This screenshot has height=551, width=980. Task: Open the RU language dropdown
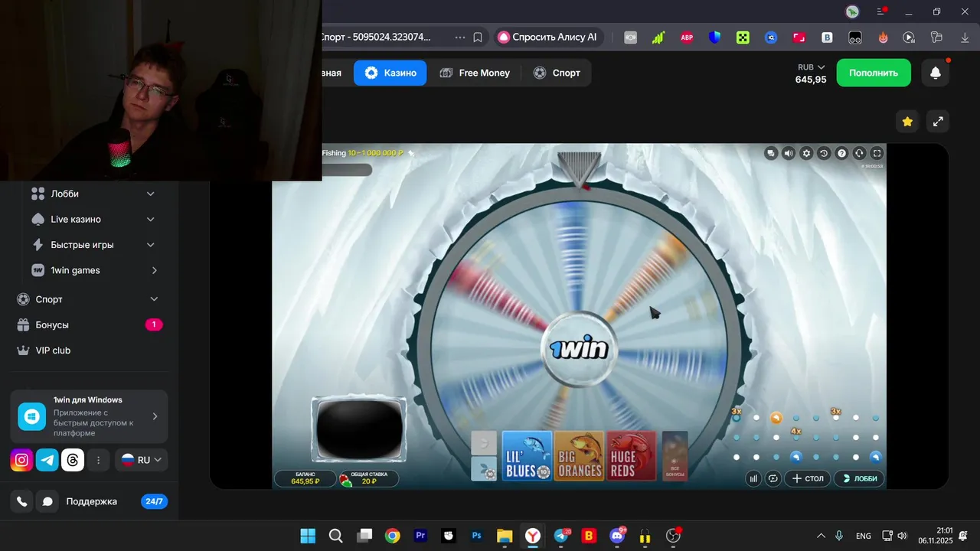142,460
